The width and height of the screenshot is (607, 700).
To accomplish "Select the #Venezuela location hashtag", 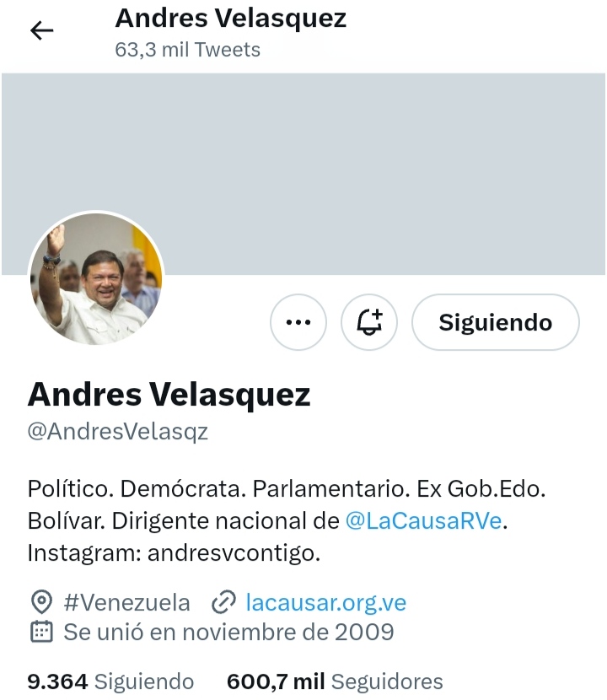I will click(x=126, y=603).
